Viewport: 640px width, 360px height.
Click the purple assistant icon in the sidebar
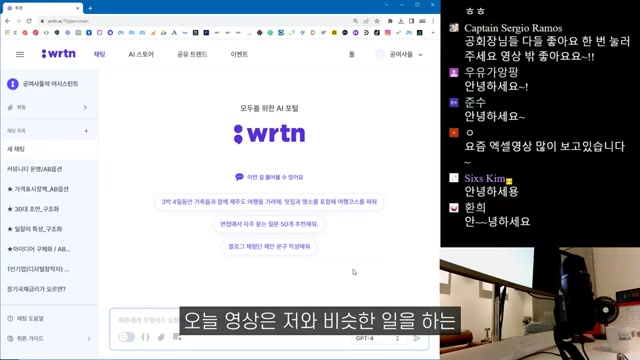pos(13,84)
